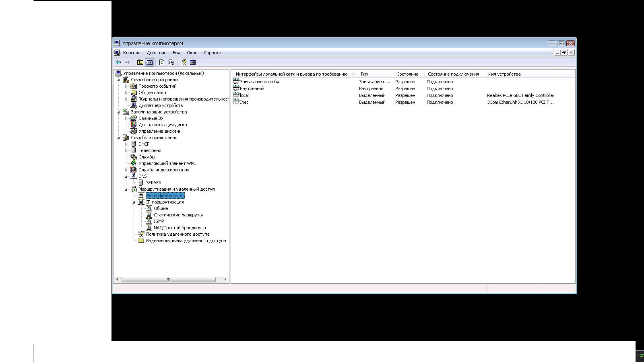The height and width of the screenshot is (362, 644).
Task: Sort by Интерфейсы локальной сети column header
Action: tap(294, 74)
